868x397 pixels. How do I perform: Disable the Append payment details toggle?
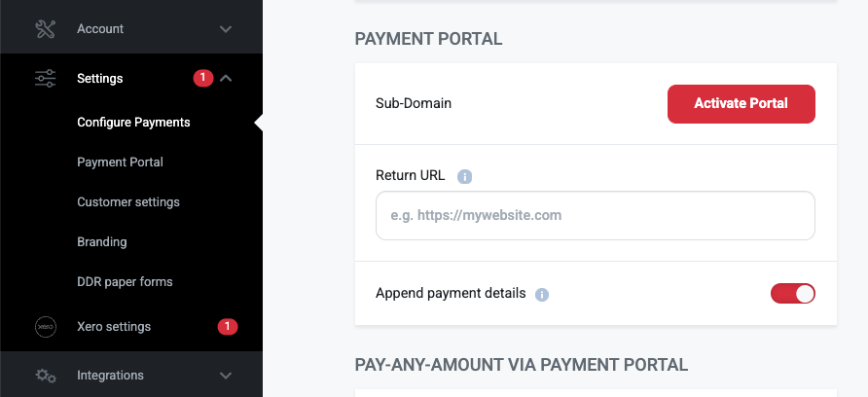click(792, 293)
